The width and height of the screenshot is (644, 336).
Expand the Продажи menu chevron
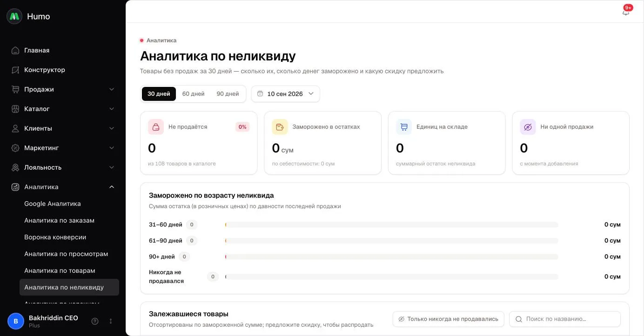coord(112,89)
